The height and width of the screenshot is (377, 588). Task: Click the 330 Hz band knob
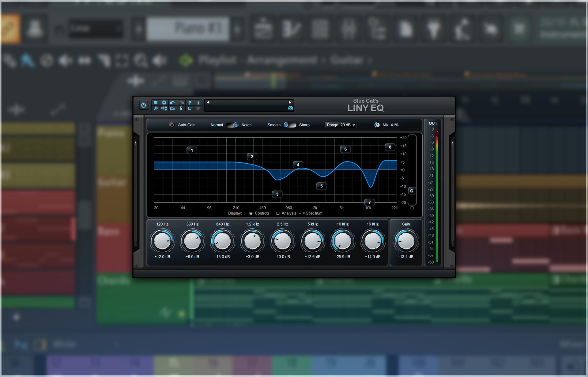[192, 241]
